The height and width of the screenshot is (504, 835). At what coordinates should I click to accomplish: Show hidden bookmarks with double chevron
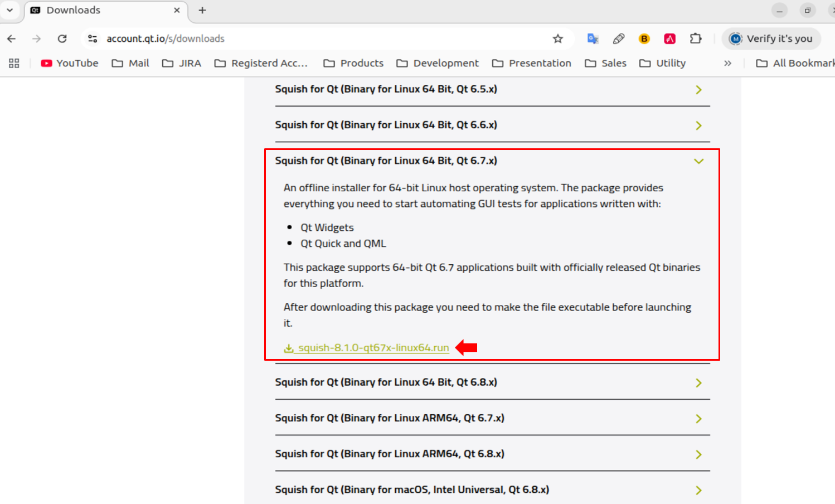727,63
